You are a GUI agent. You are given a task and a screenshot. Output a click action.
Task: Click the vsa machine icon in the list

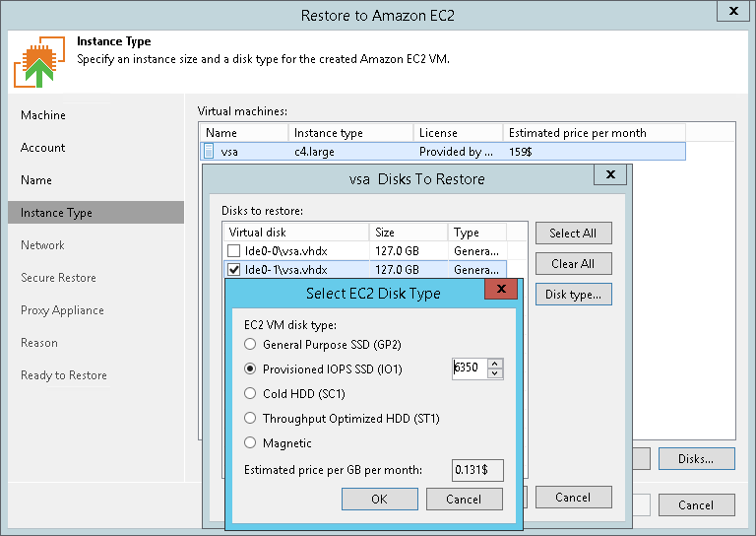pyautogui.click(x=209, y=152)
